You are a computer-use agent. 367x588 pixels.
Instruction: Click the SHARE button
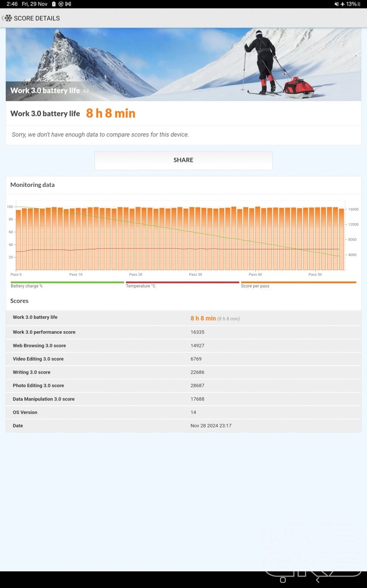[x=183, y=160]
